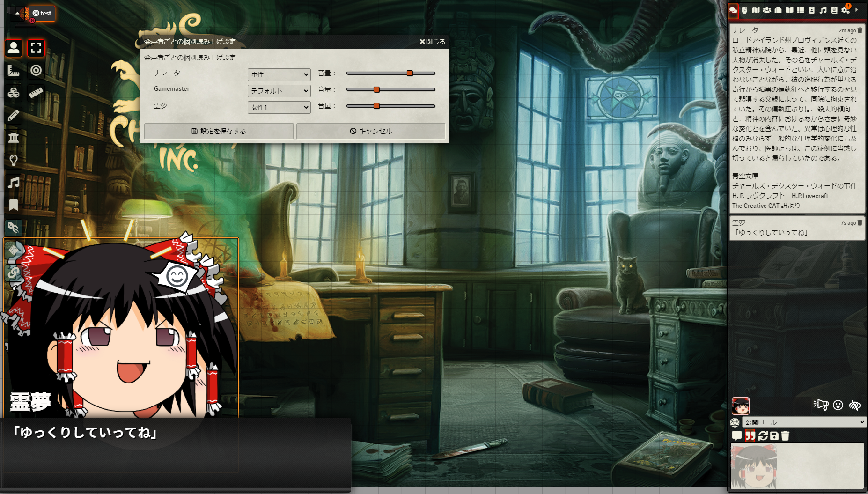868x494 pixels.
Task: Click the 霊夢 chat message text
Action: point(771,233)
